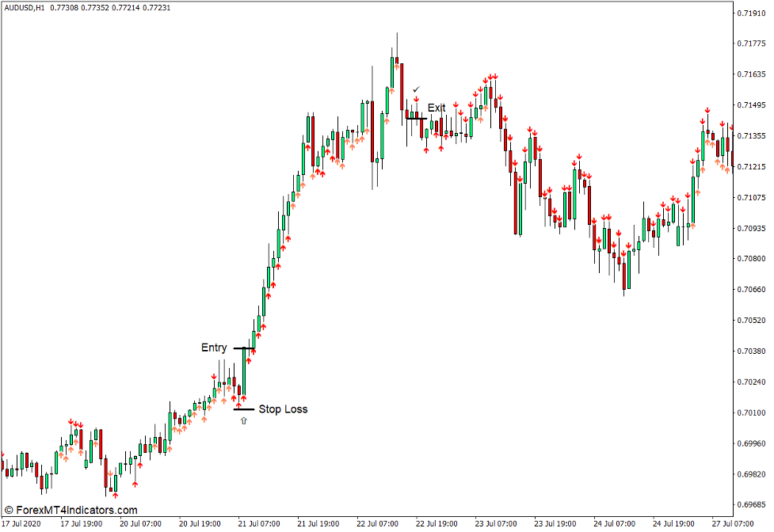Click the green up arrow under the lowest candle
Image resolution: width=774 pixels, height=532 pixels.
point(116,495)
